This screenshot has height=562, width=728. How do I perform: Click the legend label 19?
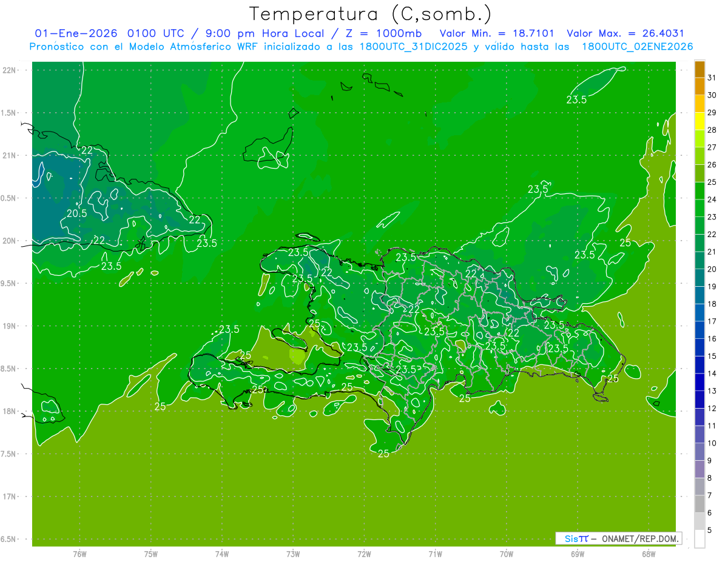(712, 286)
